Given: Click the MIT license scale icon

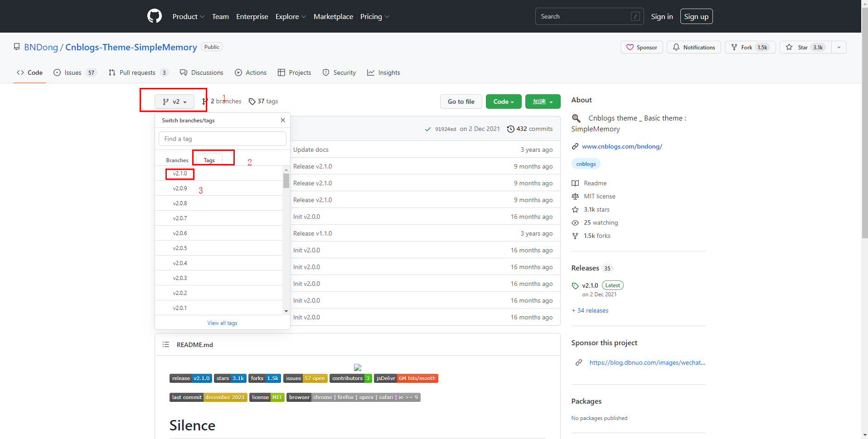Looking at the screenshot, I should pos(575,196).
